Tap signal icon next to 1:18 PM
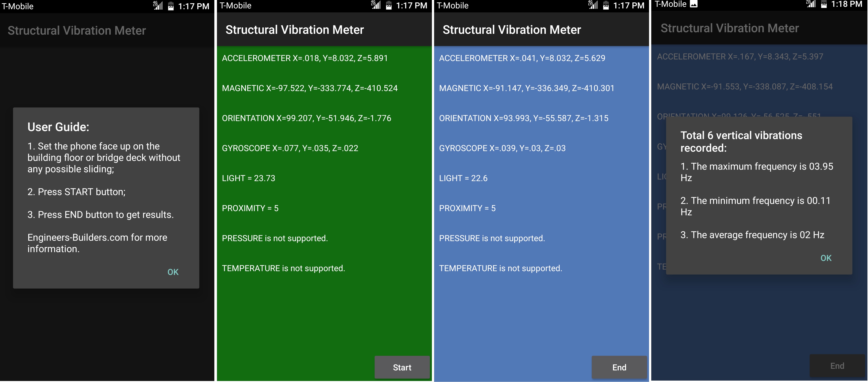Screen dimensions: 868x382 tap(811, 4)
